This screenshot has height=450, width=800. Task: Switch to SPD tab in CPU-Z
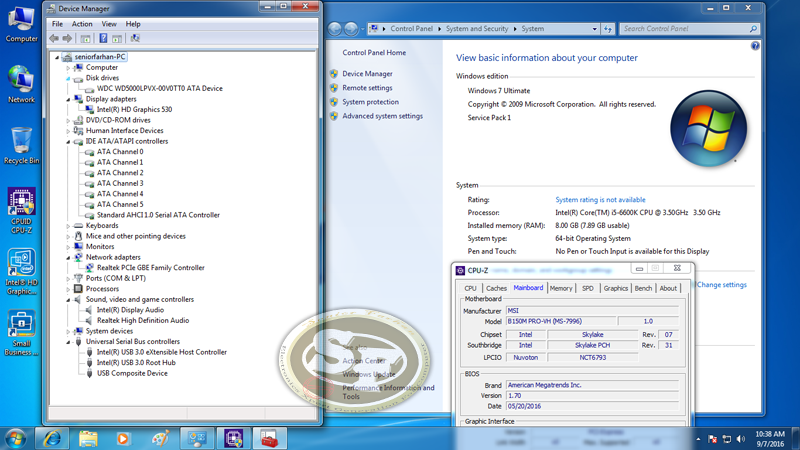tap(588, 288)
